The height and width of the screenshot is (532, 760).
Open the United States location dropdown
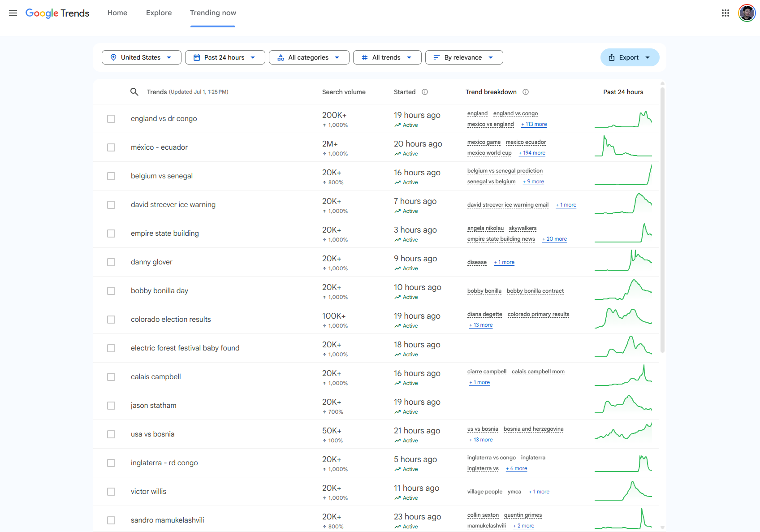click(142, 57)
